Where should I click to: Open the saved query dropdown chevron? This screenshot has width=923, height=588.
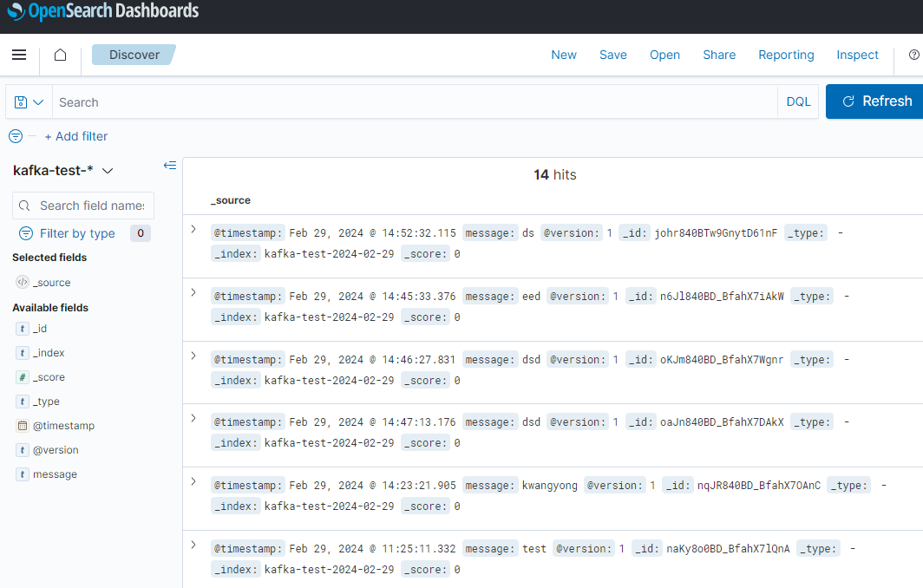(38, 101)
